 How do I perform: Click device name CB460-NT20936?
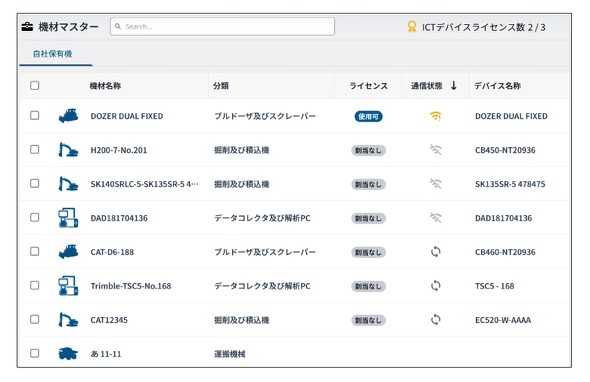click(505, 252)
